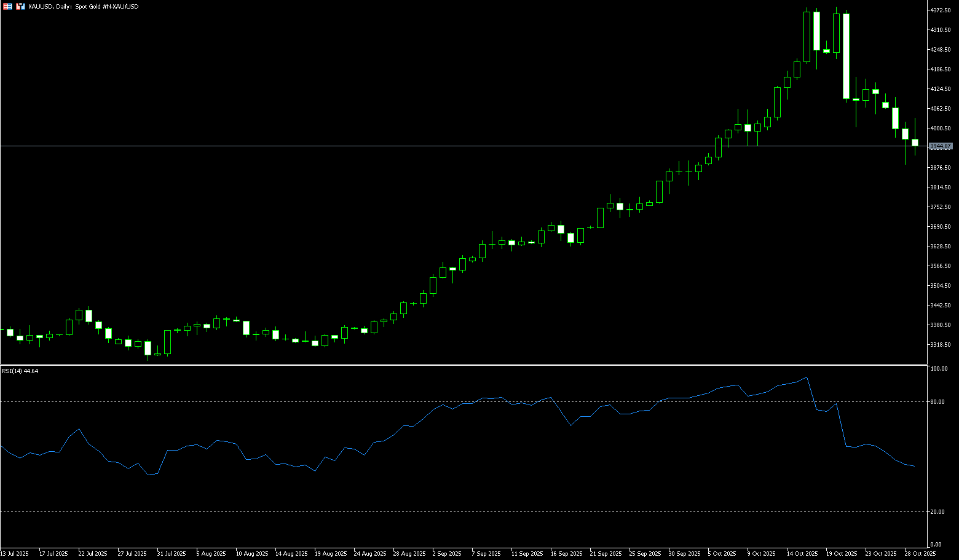Screen dimensions: 959x560
Task: Click the RSI 100.00 scale label
Action: [x=939, y=369]
